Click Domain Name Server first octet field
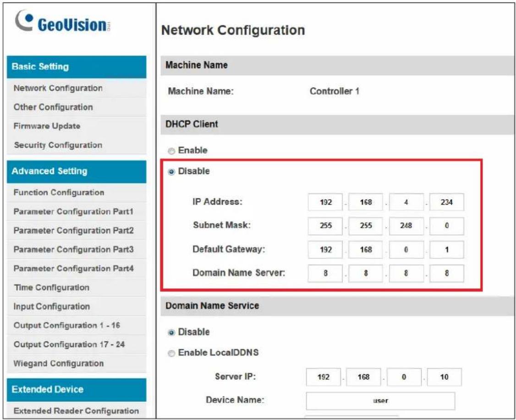Screen dimensions: 516x420 (325, 273)
